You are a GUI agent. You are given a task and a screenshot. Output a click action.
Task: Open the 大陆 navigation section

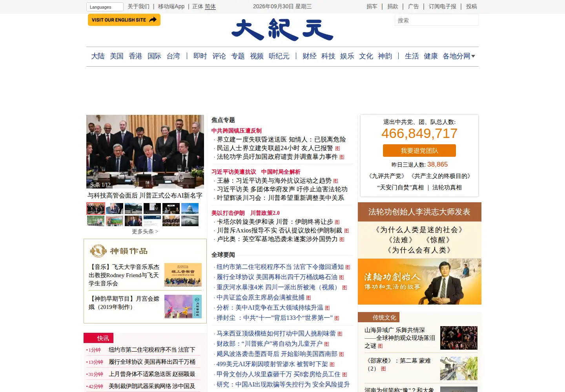98,56
